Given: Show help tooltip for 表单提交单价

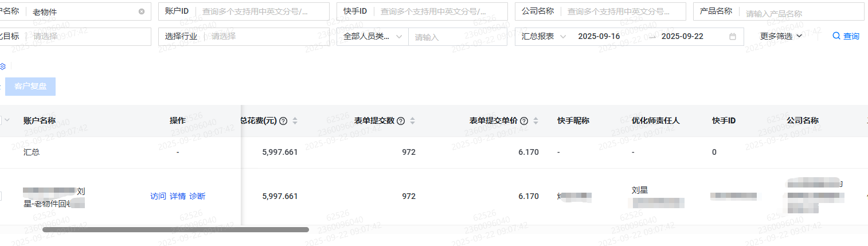Looking at the screenshot, I should pyautogui.click(x=524, y=121).
